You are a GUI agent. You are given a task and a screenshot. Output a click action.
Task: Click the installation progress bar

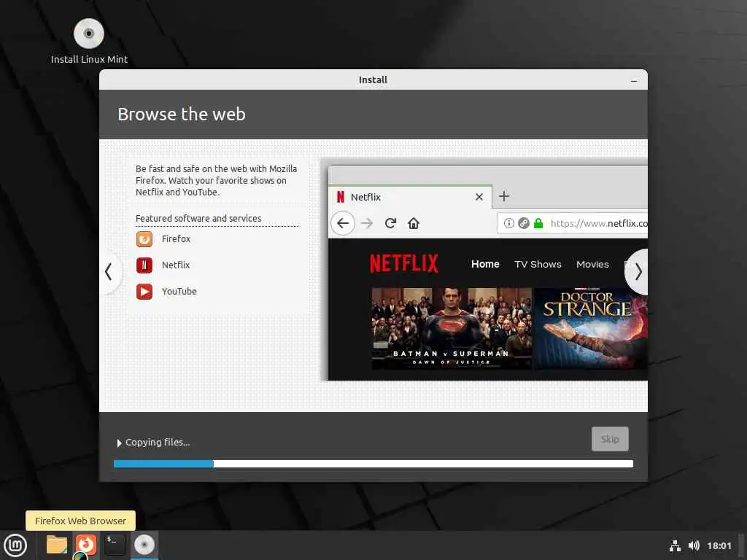coord(373,464)
